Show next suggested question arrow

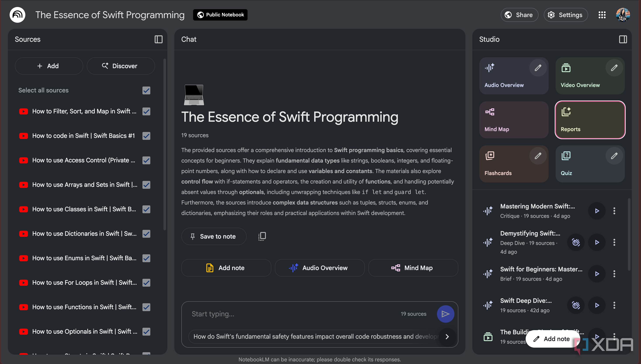click(x=447, y=336)
